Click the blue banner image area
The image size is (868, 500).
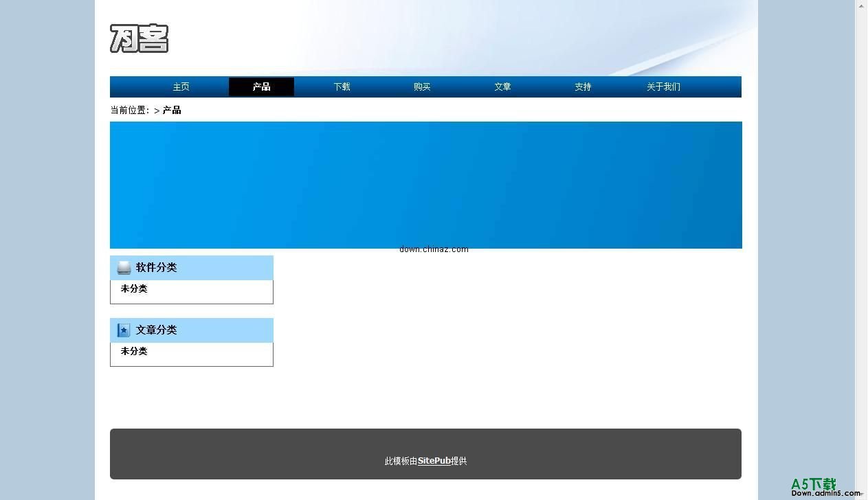425,184
